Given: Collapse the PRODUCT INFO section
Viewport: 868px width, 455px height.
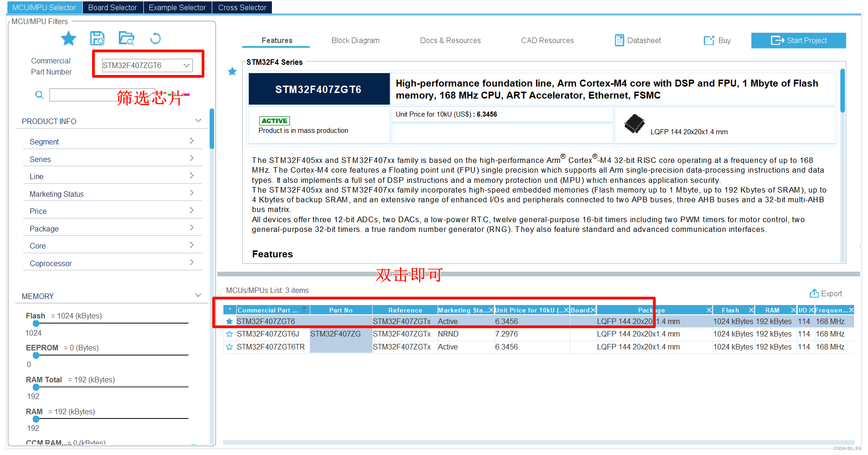Looking at the screenshot, I should 198,121.
